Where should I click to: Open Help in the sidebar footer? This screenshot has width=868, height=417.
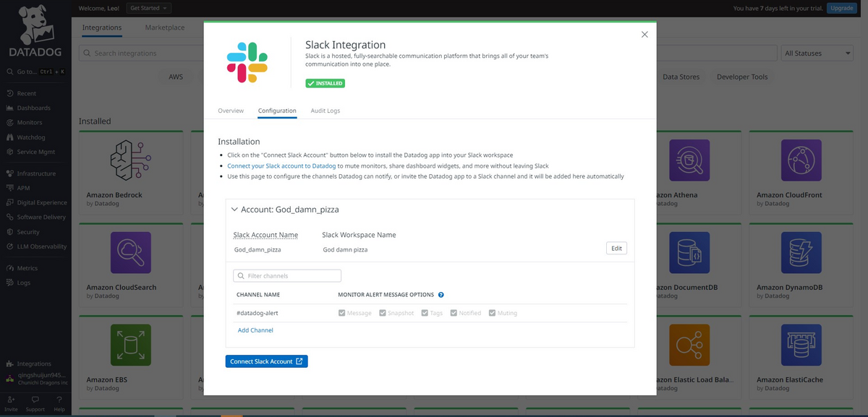coord(59,403)
